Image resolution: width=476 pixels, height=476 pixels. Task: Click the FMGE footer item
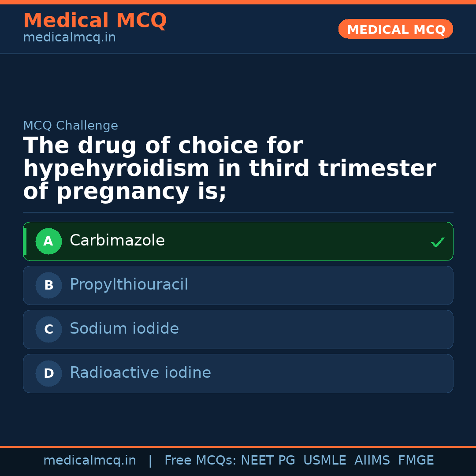[x=416, y=461]
